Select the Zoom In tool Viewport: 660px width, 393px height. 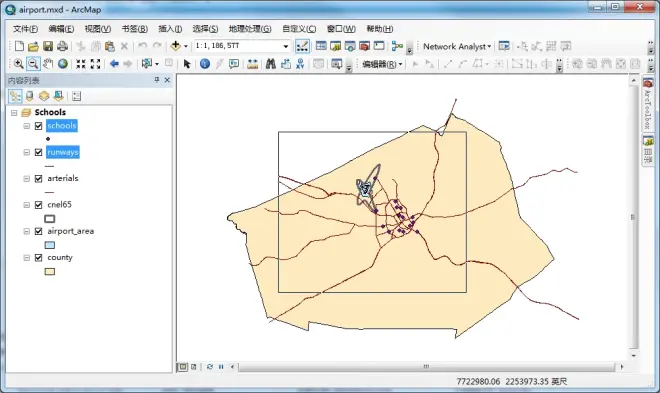point(18,64)
